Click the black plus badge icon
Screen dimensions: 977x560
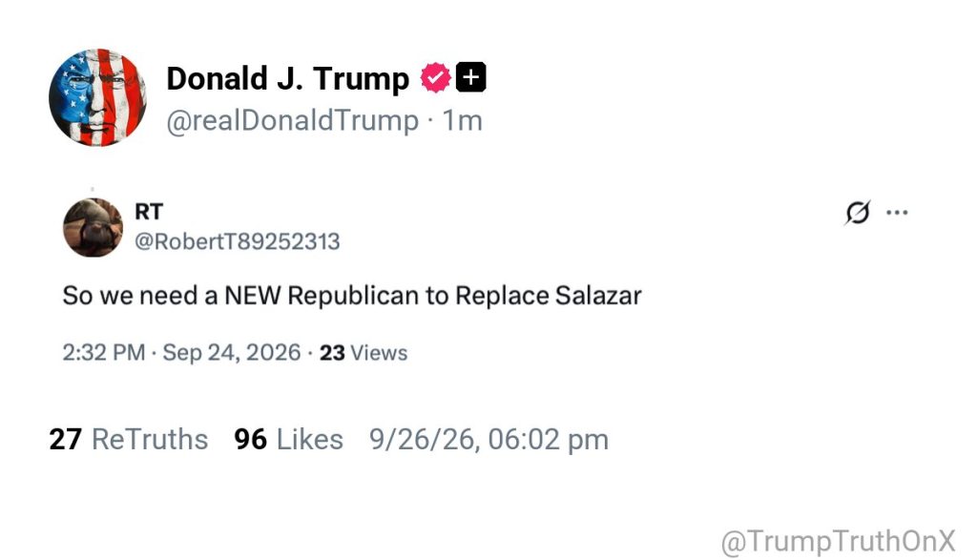tap(471, 77)
